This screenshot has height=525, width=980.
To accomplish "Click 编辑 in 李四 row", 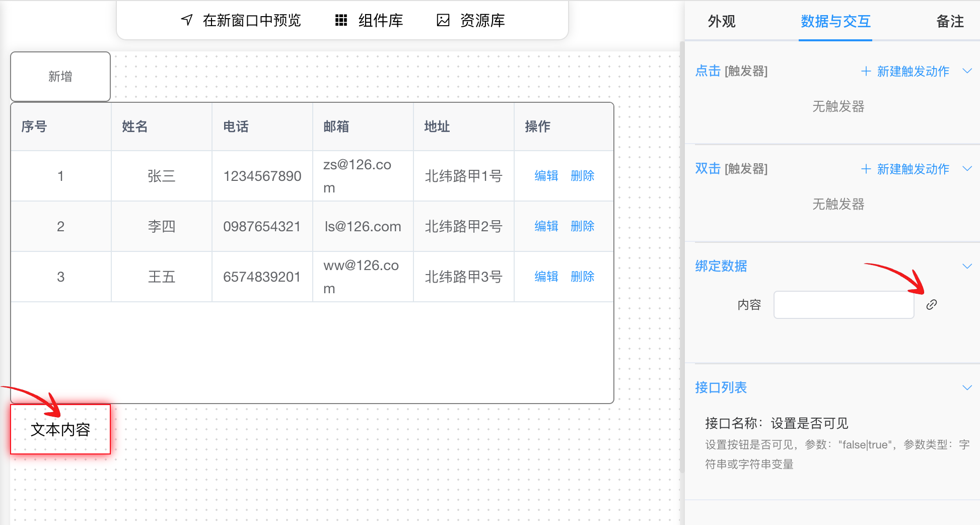I will pos(546,226).
